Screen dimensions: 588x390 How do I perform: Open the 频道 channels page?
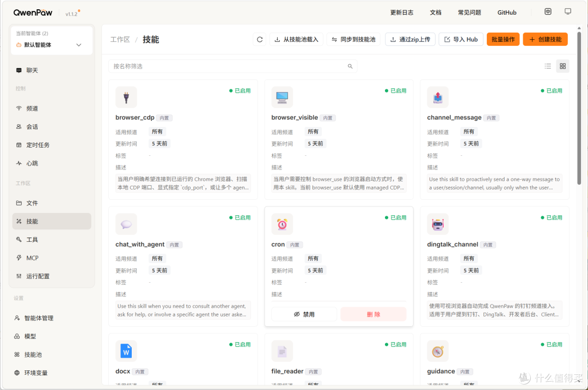tap(52, 108)
